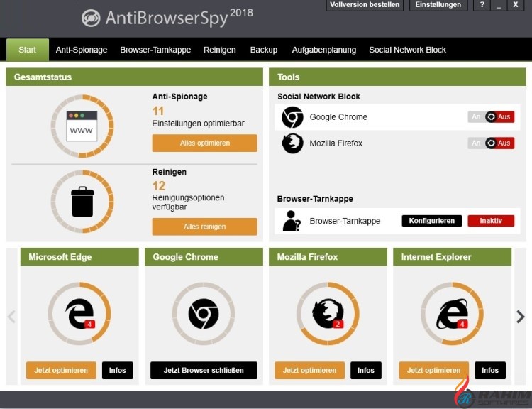Click red badge 2 on Firefox icon
This screenshot has height=409, width=532.
click(338, 324)
